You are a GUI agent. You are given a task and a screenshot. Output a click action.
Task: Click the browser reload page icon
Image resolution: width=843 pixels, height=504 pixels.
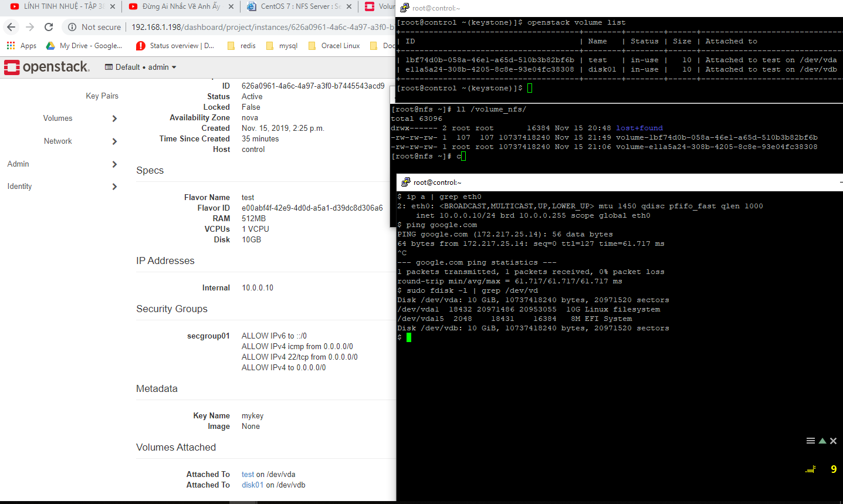(x=49, y=27)
